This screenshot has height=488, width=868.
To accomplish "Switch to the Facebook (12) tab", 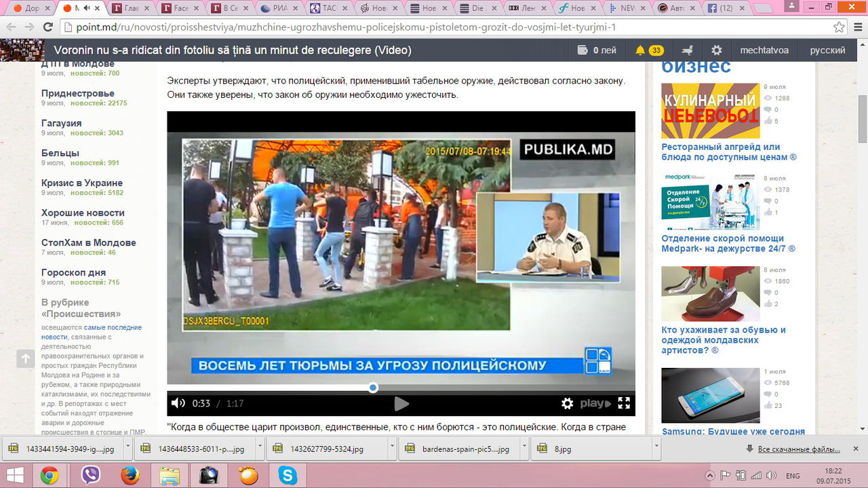I will coord(726,9).
